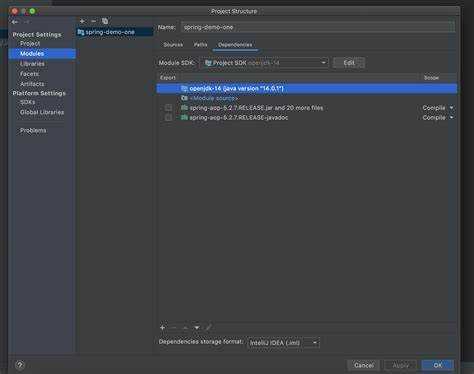The height and width of the screenshot is (374, 474).
Task: Click the OK button
Action: click(438, 365)
